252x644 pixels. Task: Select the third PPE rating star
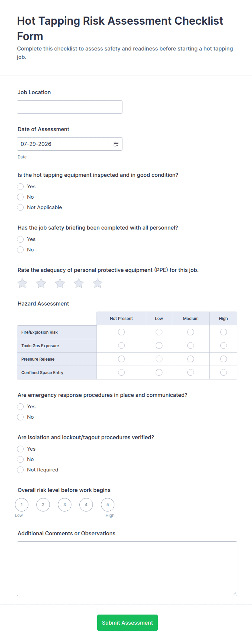pyautogui.click(x=60, y=283)
